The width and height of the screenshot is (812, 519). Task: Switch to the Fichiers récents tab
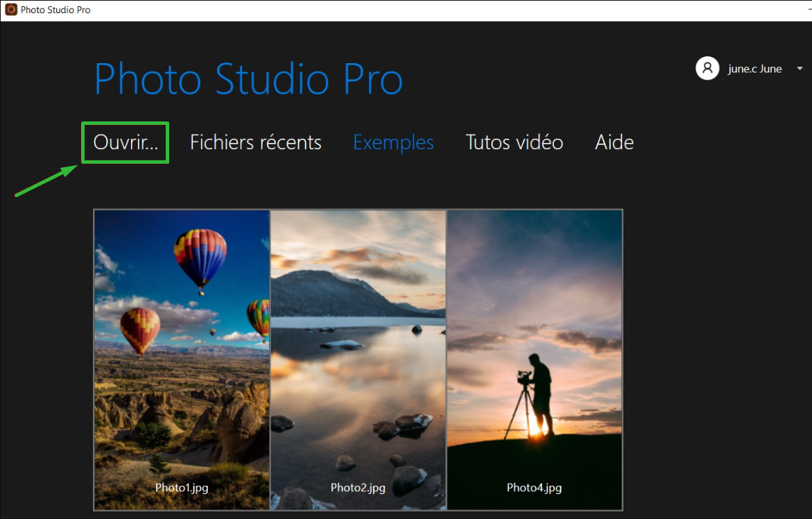click(x=255, y=142)
